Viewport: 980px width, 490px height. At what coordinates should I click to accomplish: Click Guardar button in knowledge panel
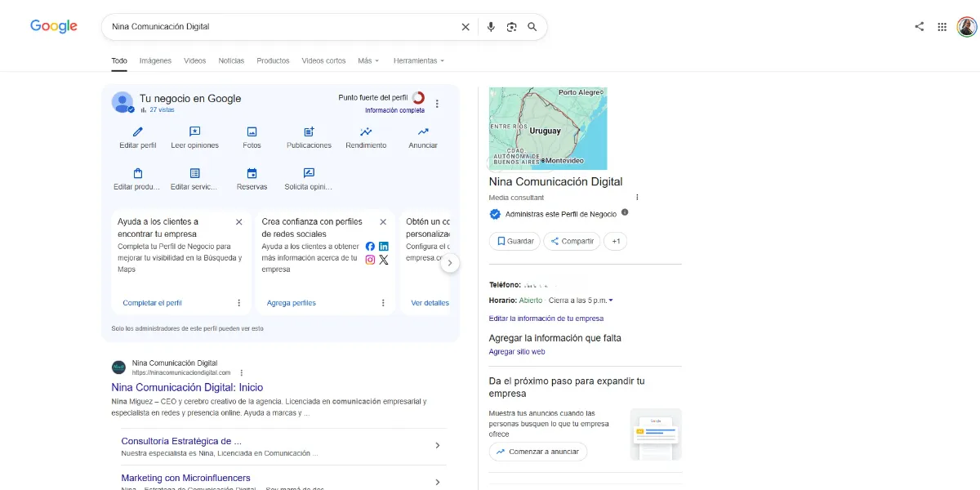tap(514, 241)
